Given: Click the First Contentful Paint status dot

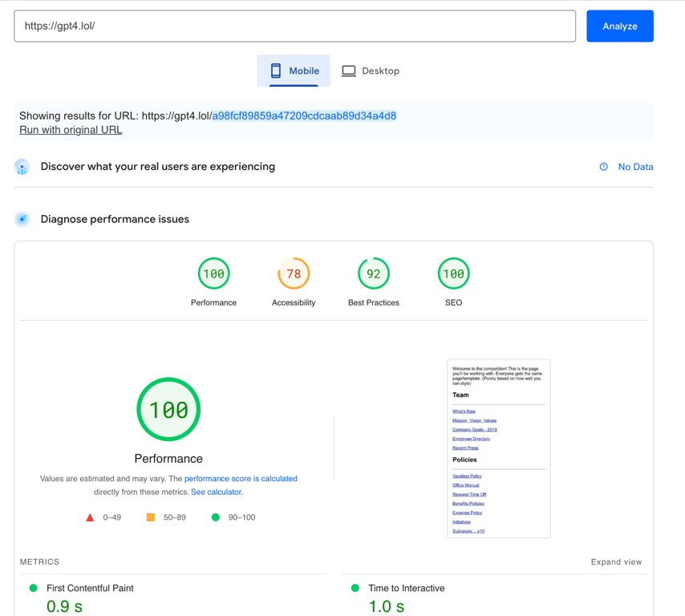Looking at the screenshot, I should (33, 588).
